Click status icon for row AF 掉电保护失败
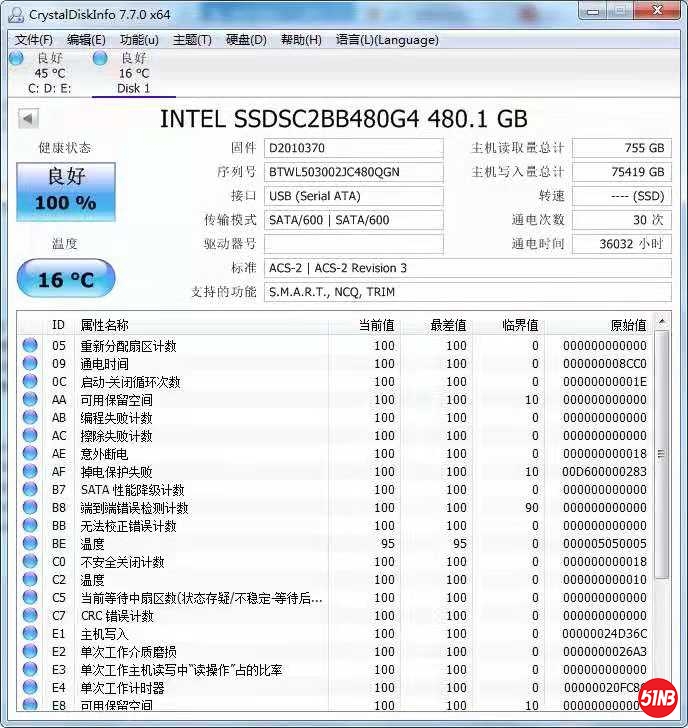Image resolution: width=688 pixels, height=728 pixels. point(30,471)
